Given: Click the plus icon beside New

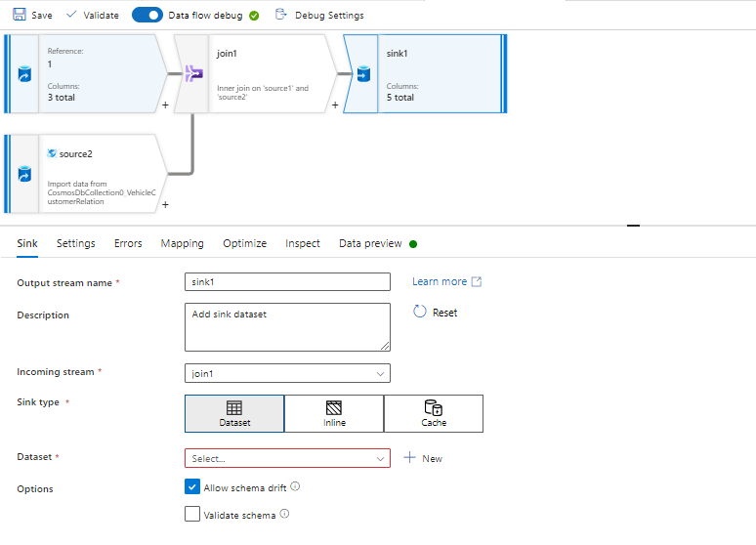Looking at the screenshot, I should tap(409, 457).
